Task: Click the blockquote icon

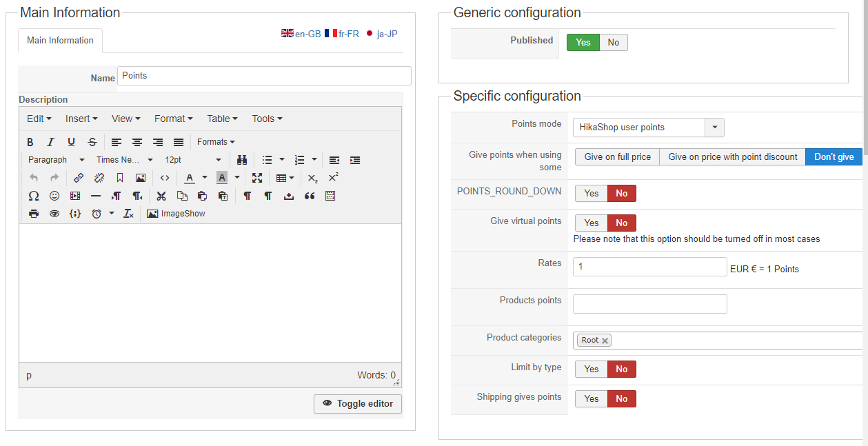Action: coord(310,196)
